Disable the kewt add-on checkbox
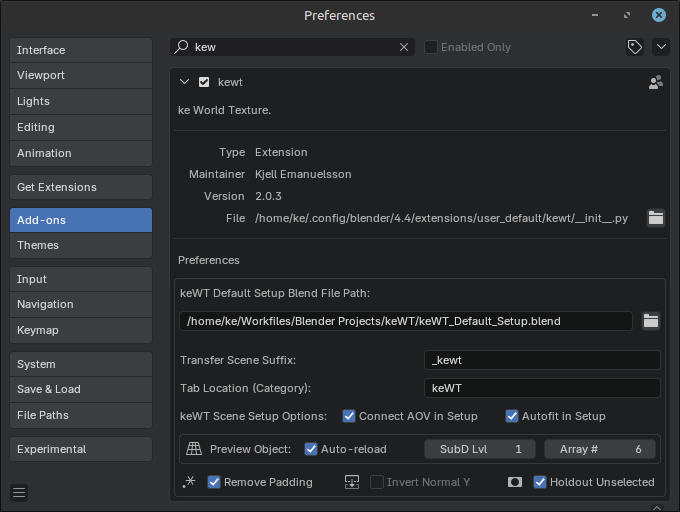The image size is (680, 512). [x=204, y=82]
